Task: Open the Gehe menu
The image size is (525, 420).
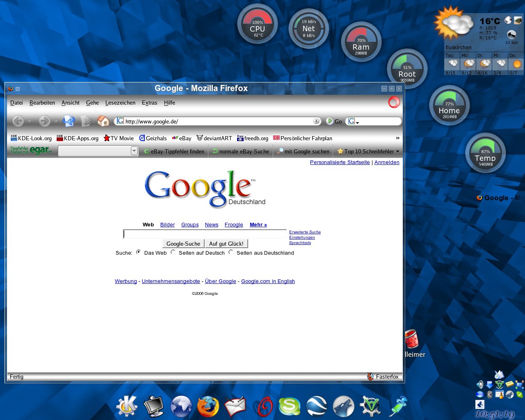Action: point(92,103)
